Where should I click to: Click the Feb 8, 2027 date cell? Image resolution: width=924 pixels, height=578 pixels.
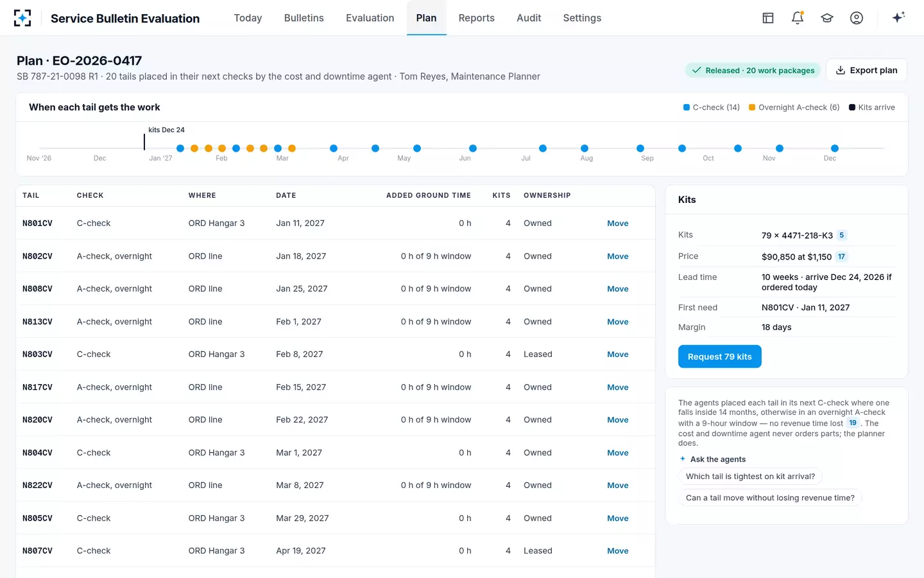[300, 355]
